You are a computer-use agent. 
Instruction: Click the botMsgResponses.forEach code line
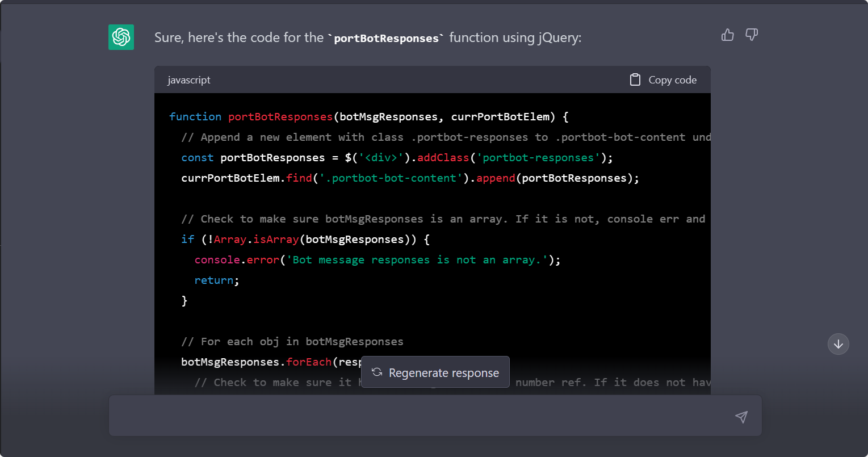click(271, 362)
